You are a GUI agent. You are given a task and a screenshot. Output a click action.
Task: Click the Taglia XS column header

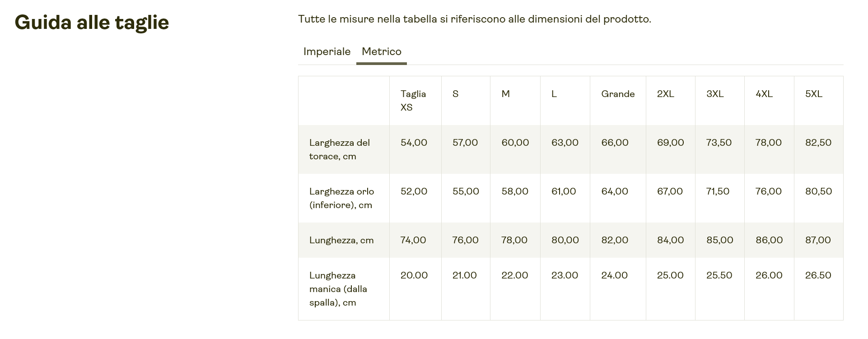coord(413,100)
